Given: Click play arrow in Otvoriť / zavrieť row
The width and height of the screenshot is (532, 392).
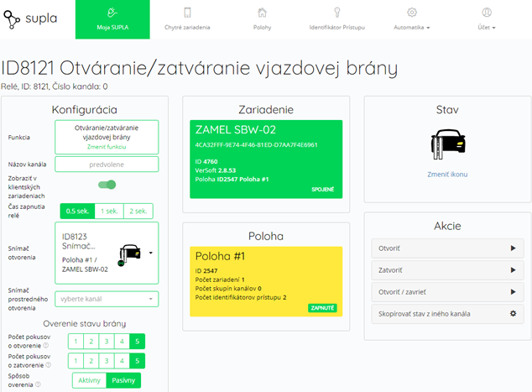Looking at the screenshot, I should 513,292.
